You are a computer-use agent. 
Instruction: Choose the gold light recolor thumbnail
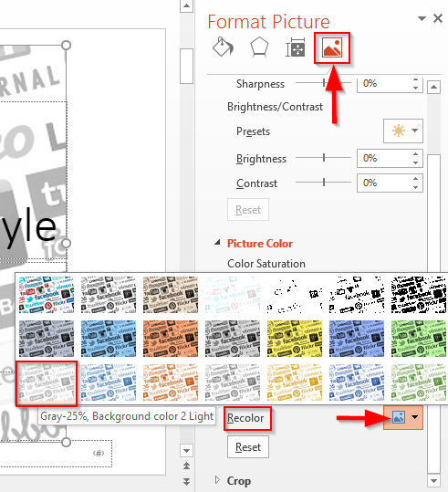(x=295, y=382)
